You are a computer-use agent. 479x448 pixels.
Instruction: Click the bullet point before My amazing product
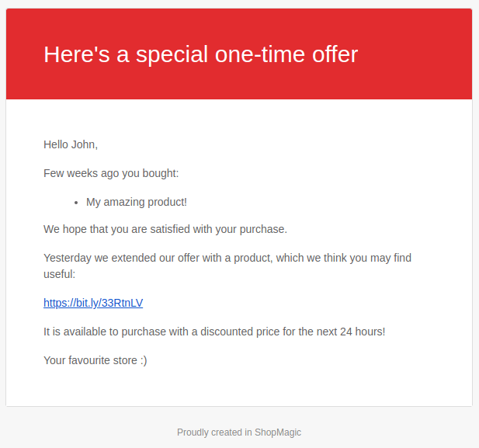(x=76, y=203)
